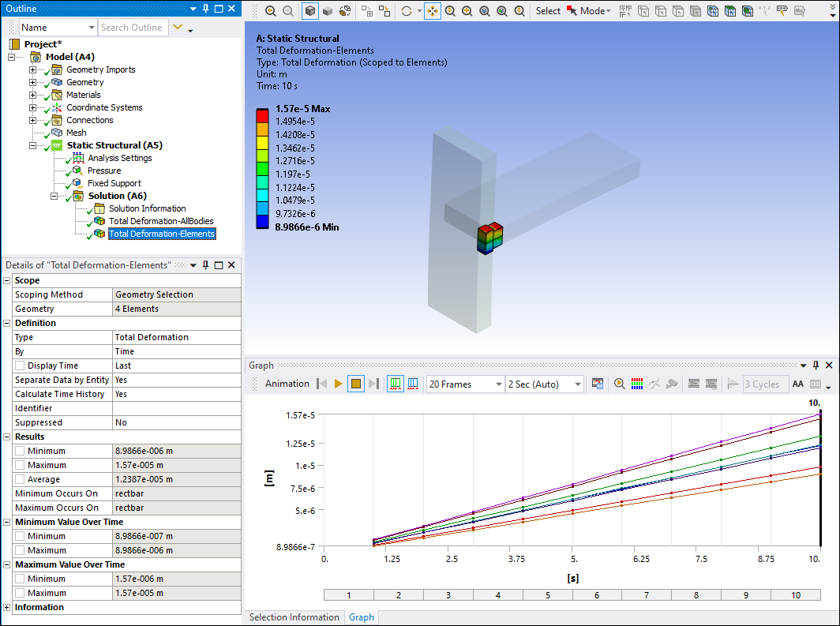The image size is (840, 626).
Task: Check the Average result checkbox
Action: coord(20,479)
